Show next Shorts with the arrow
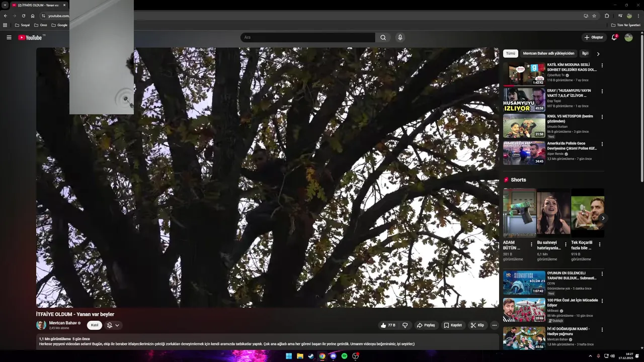The image size is (644, 362). click(603, 218)
